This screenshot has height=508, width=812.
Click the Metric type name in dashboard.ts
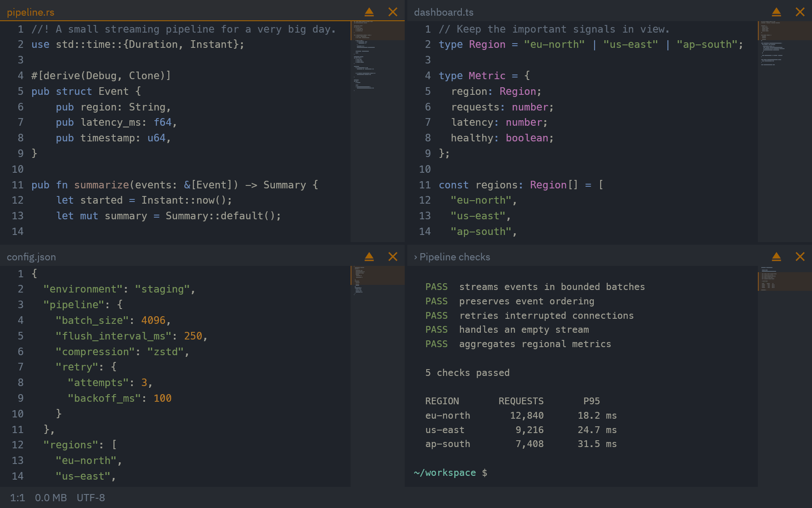click(x=487, y=76)
